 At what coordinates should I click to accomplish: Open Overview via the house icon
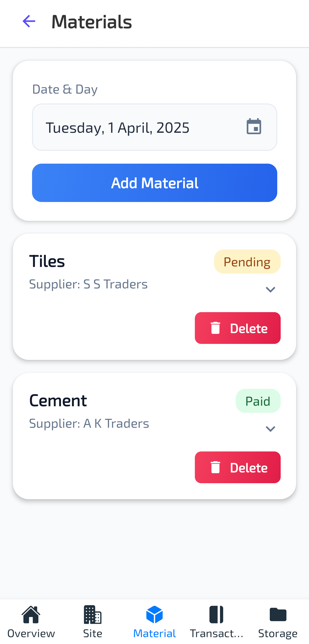(x=31, y=615)
